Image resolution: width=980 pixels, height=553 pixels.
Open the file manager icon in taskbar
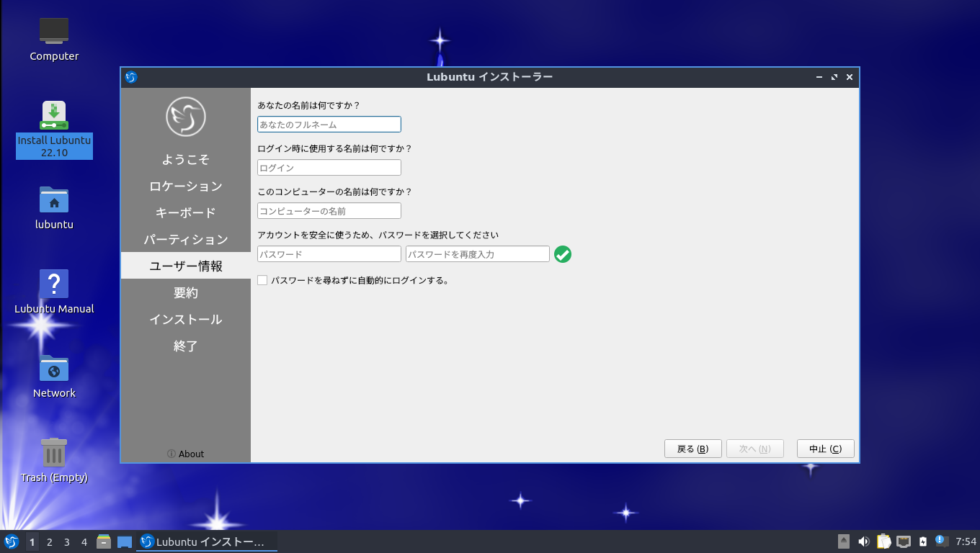(x=104, y=541)
